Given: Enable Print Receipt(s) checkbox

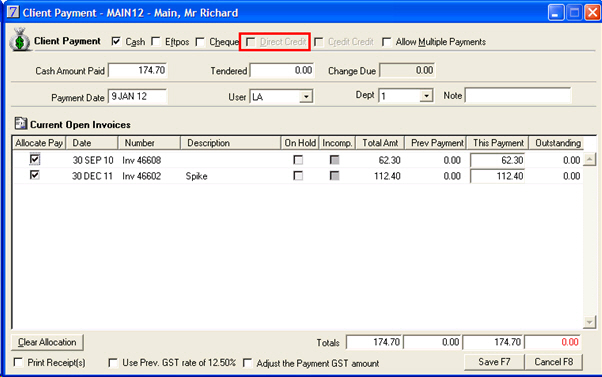Looking at the screenshot, I should [18, 362].
